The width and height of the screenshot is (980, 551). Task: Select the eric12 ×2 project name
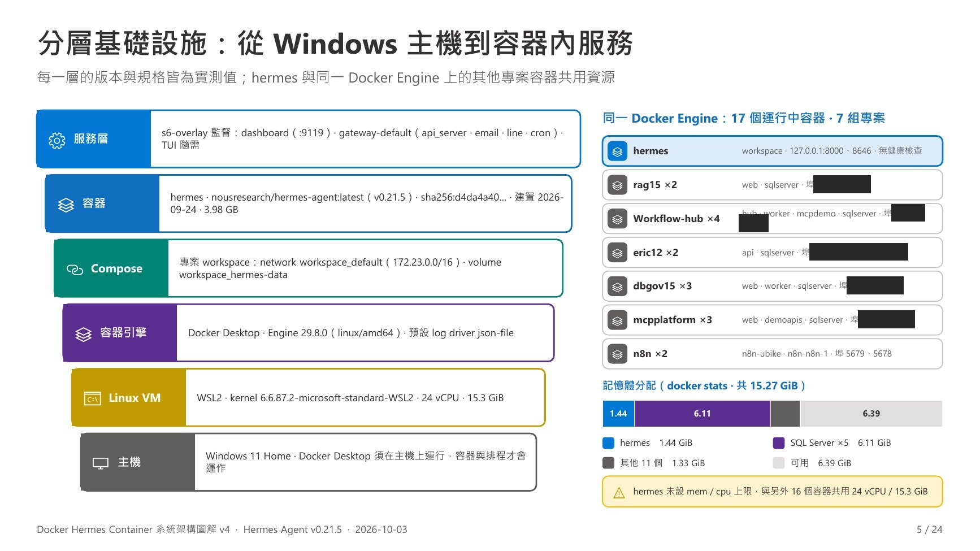click(x=656, y=253)
